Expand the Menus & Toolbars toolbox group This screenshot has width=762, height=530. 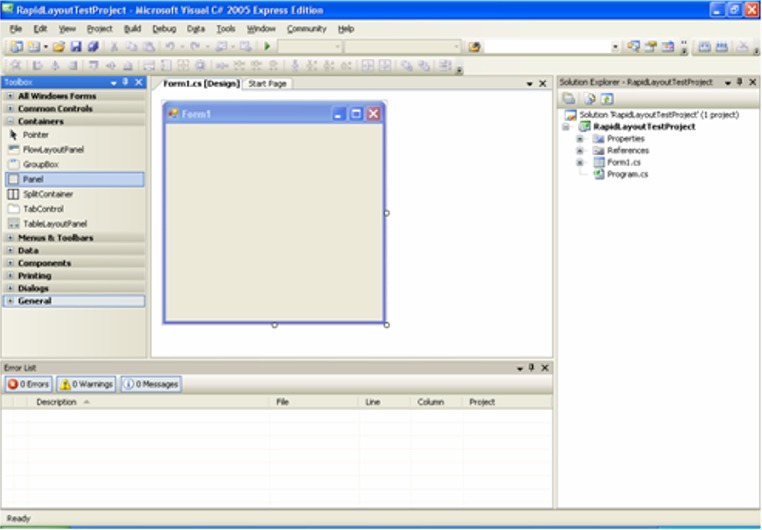click(10, 238)
